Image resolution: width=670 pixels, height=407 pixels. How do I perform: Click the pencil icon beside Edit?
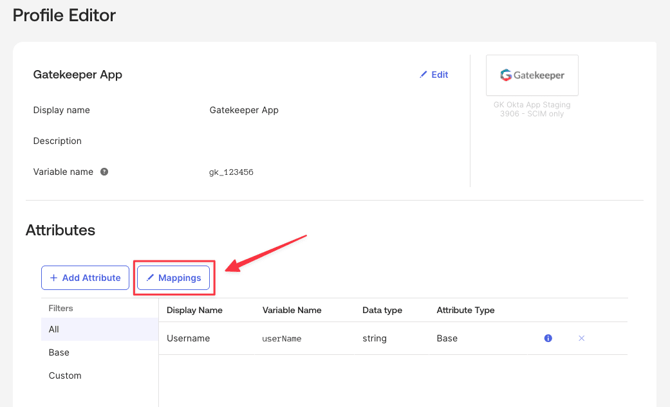[423, 75]
